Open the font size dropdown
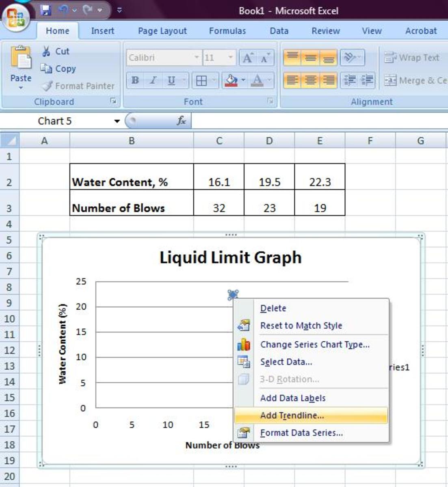The height and width of the screenshot is (487, 448). click(x=229, y=58)
